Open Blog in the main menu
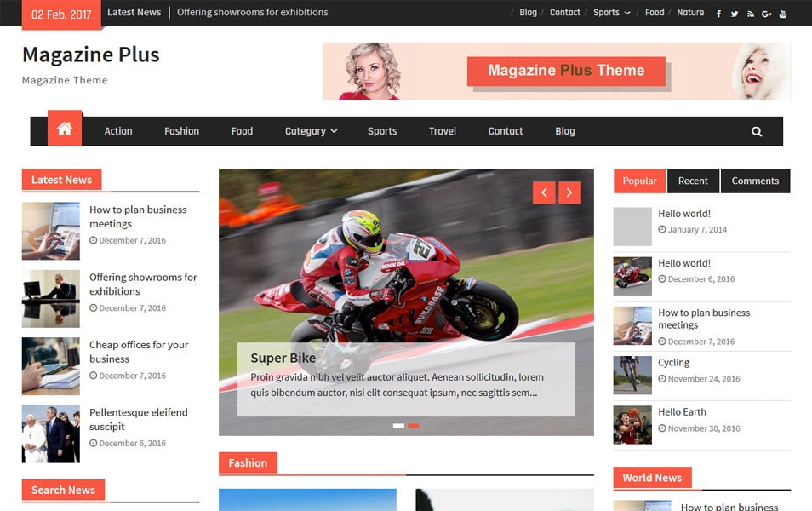 (565, 131)
